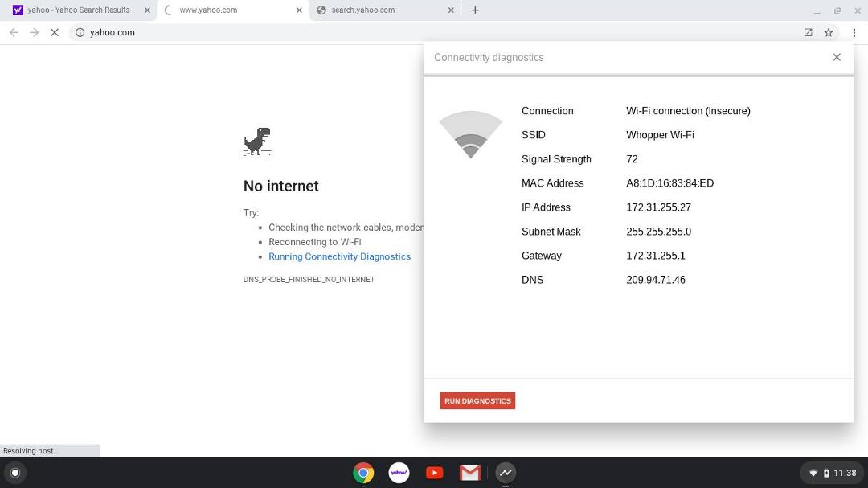Switch to the www.yahoo.com tab
This screenshot has height=488, width=868.
[x=232, y=10]
